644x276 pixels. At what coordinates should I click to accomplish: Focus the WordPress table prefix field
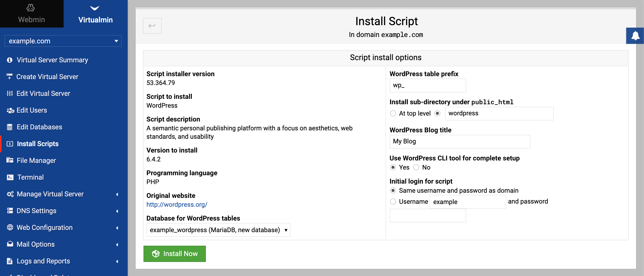click(428, 86)
